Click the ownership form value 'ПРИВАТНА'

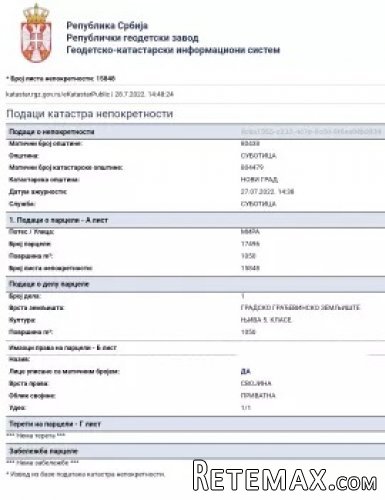pyautogui.click(x=258, y=396)
